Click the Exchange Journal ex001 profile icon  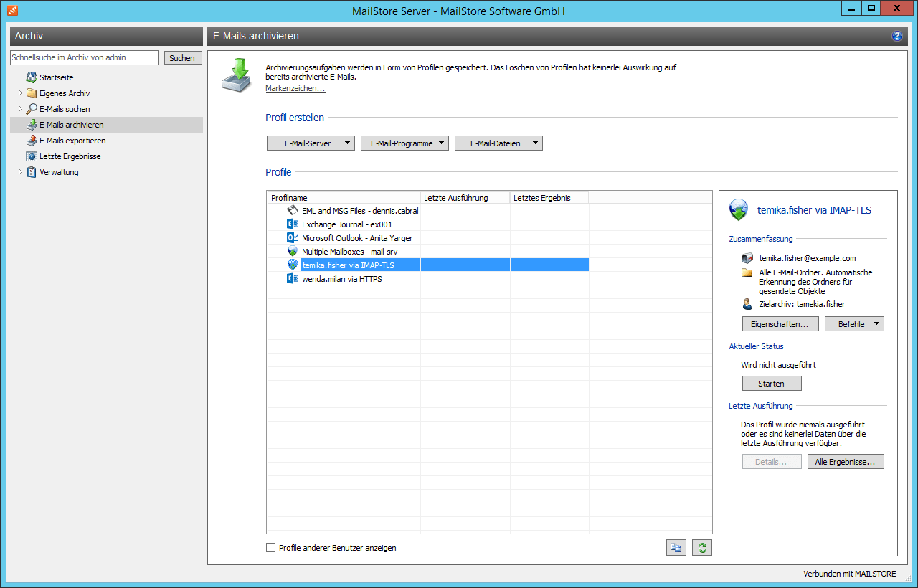point(292,224)
